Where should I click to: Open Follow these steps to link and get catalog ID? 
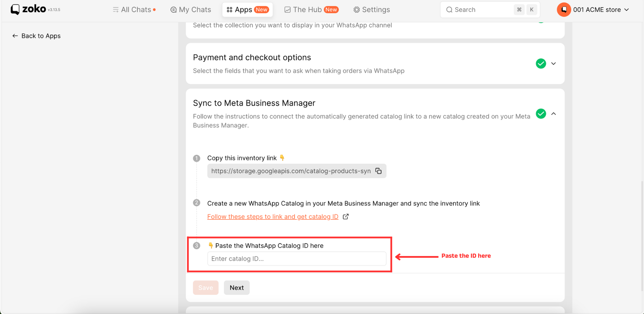(x=273, y=217)
